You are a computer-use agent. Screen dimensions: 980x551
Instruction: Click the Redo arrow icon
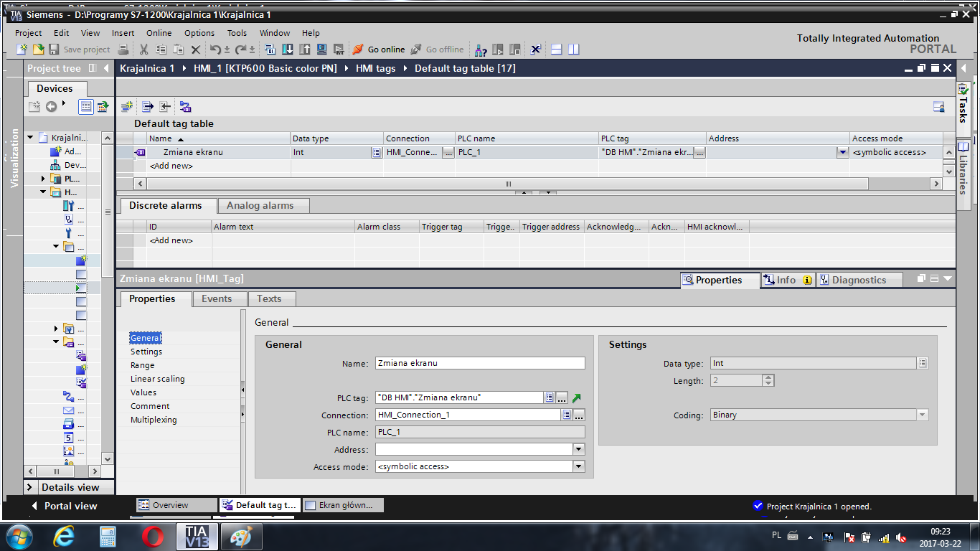click(241, 50)
